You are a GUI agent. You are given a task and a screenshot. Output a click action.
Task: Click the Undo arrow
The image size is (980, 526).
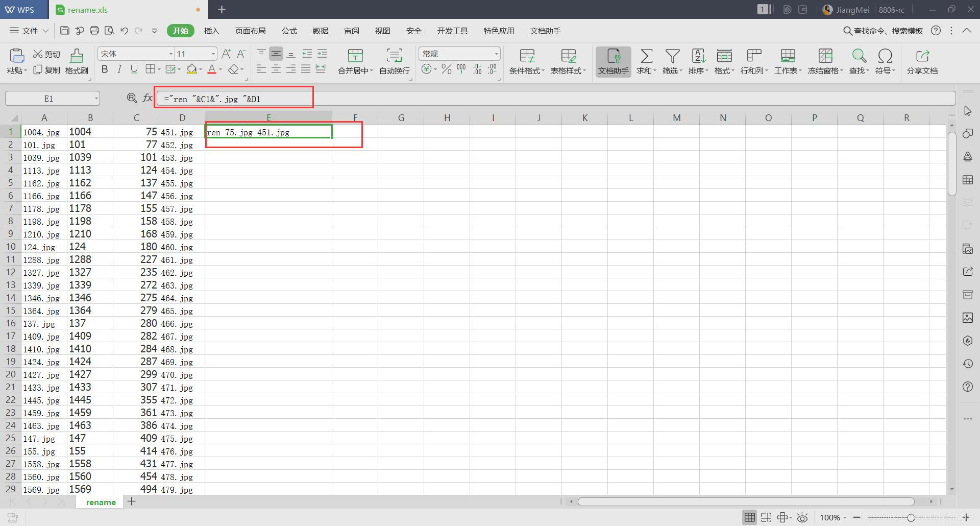pos(124,31)
